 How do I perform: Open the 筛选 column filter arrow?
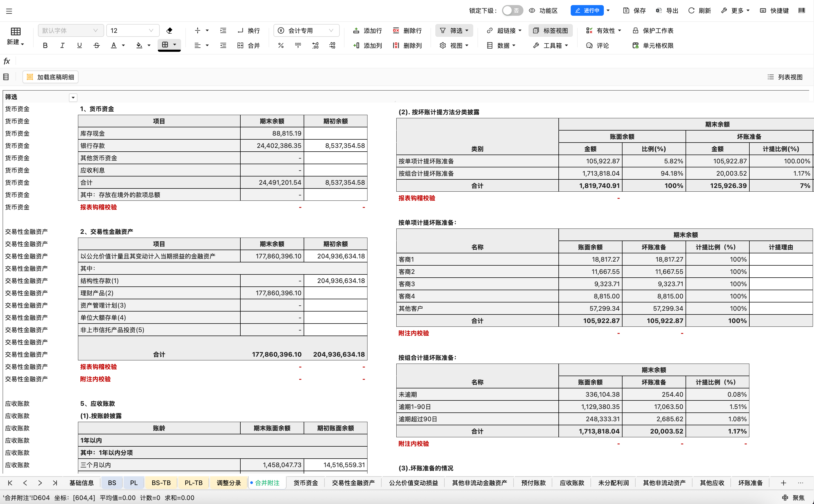[73, 98]
